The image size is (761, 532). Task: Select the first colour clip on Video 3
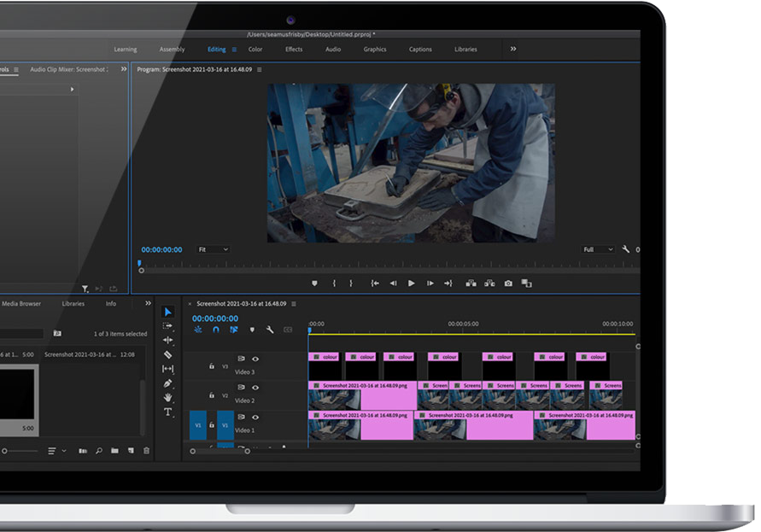tap(325, 357)
